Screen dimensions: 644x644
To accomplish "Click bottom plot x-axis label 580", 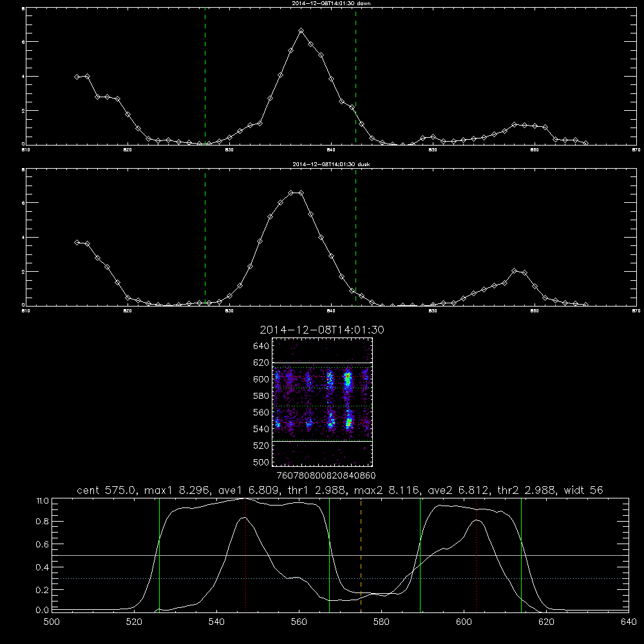I will 381,622.
